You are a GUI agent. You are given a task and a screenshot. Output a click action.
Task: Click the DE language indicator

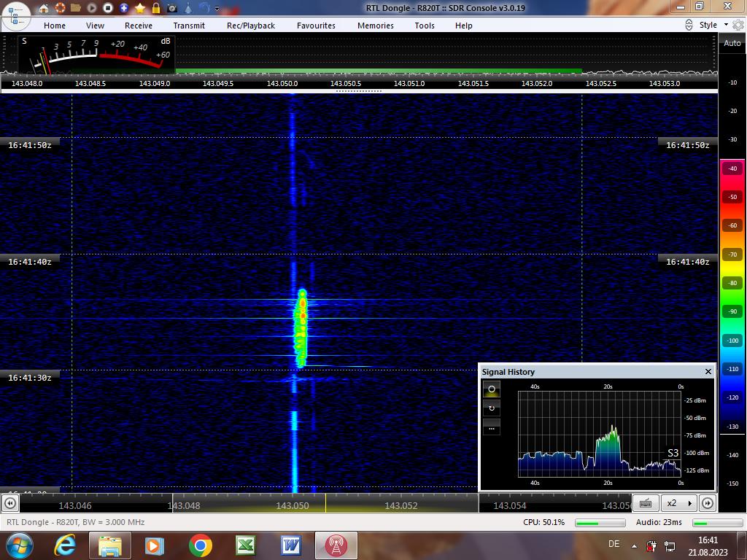click(614, 544)
